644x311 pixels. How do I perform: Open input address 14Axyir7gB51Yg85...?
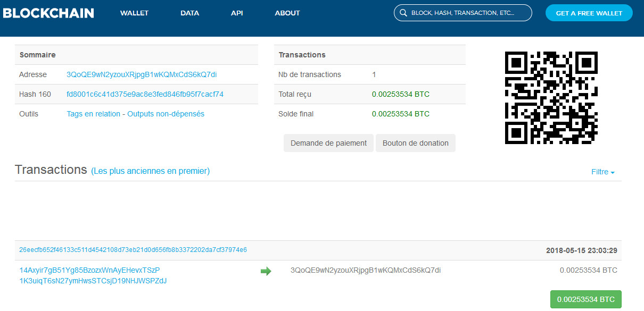point(89,270)
